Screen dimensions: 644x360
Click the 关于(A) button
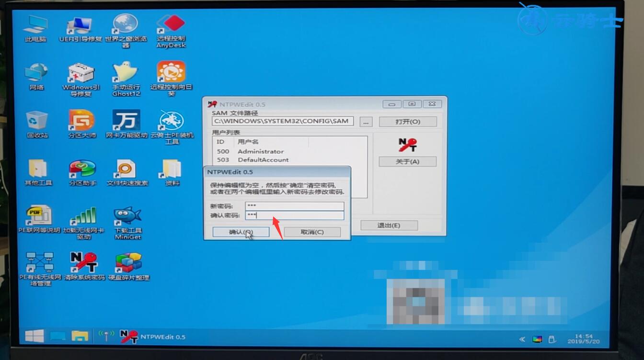tap(407, 161)
